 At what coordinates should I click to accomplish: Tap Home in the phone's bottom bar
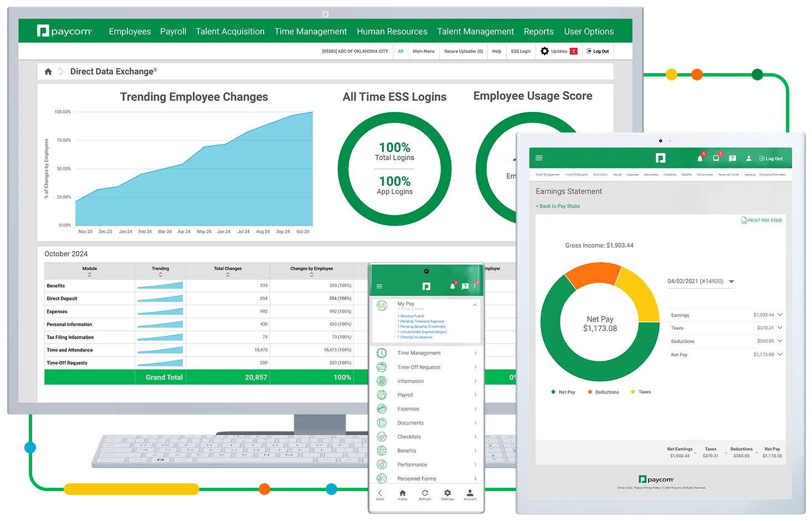point(403,494)
